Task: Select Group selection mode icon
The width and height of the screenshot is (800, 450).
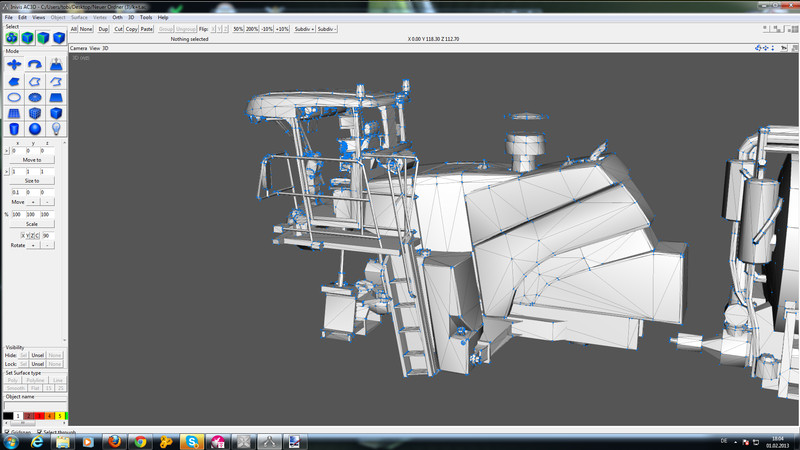Action: click(12, 38)
